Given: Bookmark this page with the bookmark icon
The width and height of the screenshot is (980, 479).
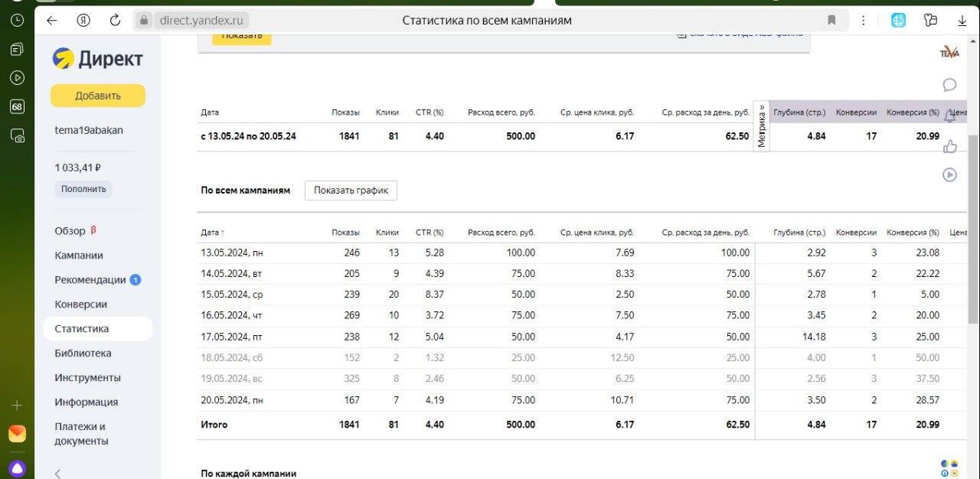Looking at the screenshot, I should [831, 21].
